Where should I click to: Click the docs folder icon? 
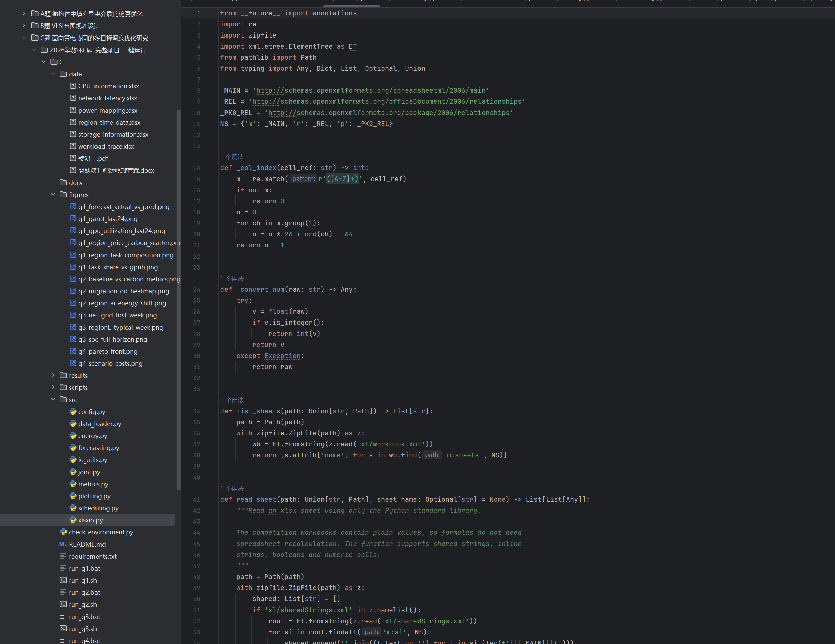(63, 182)
